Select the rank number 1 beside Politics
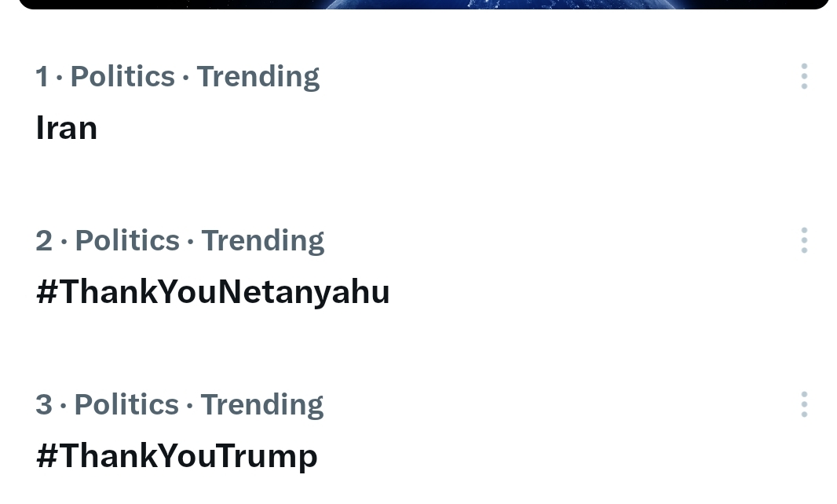 pos(42,76)
